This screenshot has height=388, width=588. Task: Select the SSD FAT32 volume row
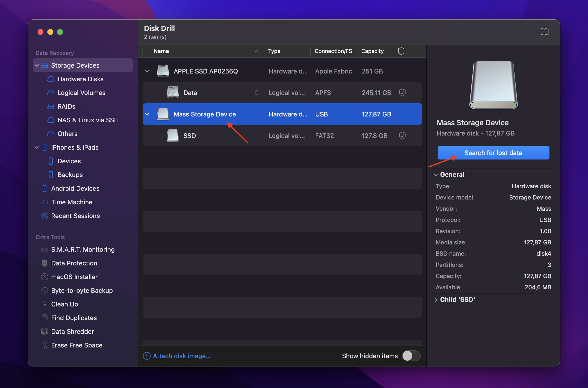[282, 136]
